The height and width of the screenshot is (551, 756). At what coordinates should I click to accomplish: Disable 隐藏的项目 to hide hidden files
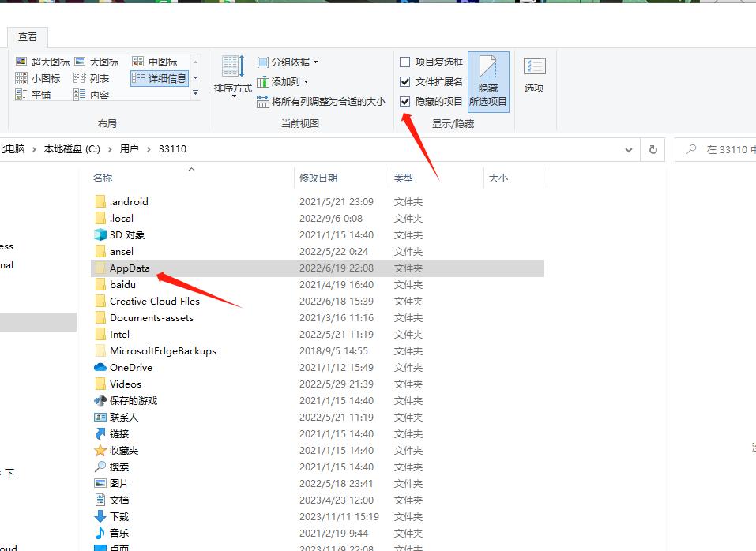point(405,102)
